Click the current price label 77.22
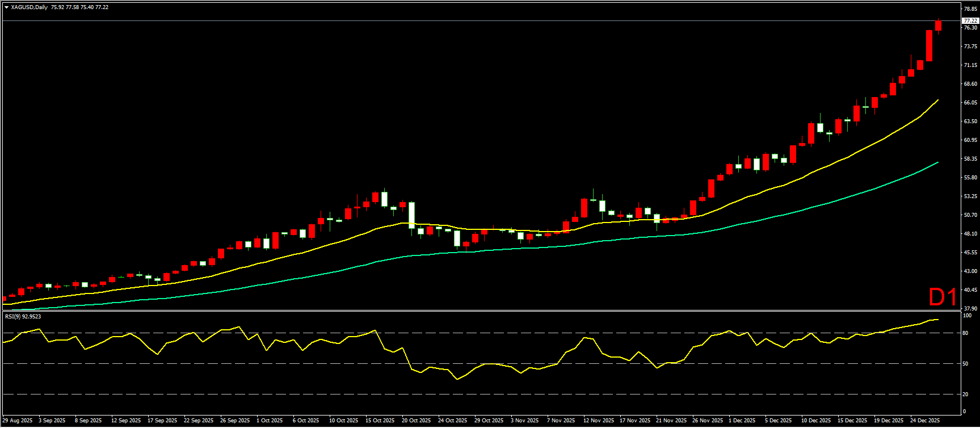The image size is (980, 428). (x=970, y=21)
